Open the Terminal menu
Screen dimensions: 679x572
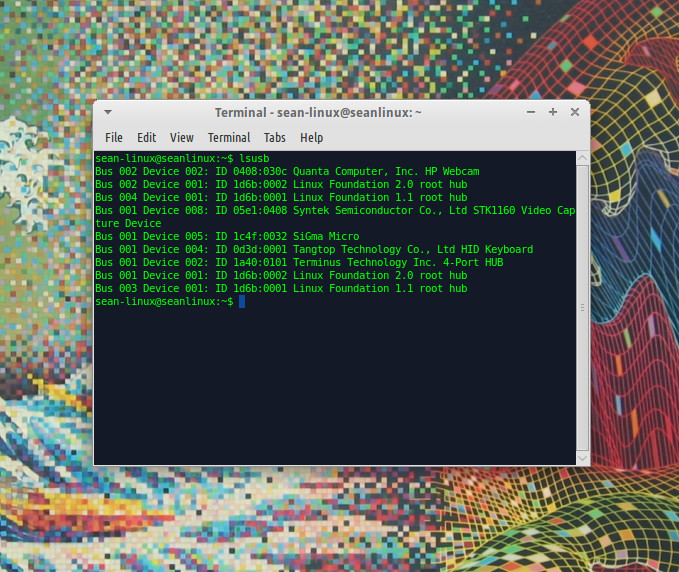click(229, 138)
